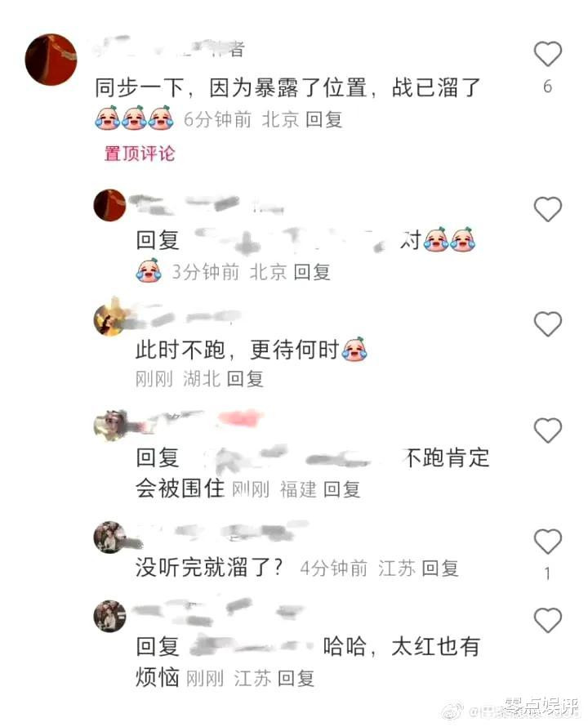Viewport: 588px width, 727px height.
Task: Reply to the 刚刚 湖北 comment
Action: [x=245, y=379]
